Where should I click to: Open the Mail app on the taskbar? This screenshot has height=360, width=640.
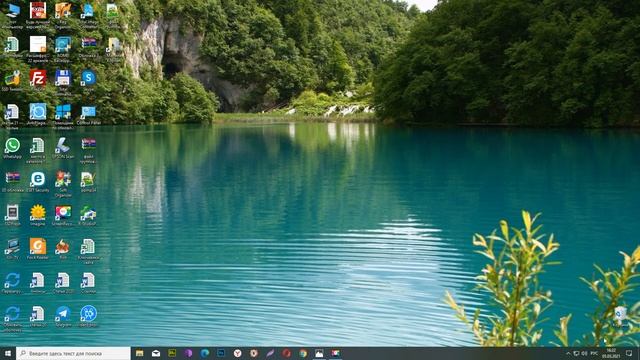coord(156,353)
